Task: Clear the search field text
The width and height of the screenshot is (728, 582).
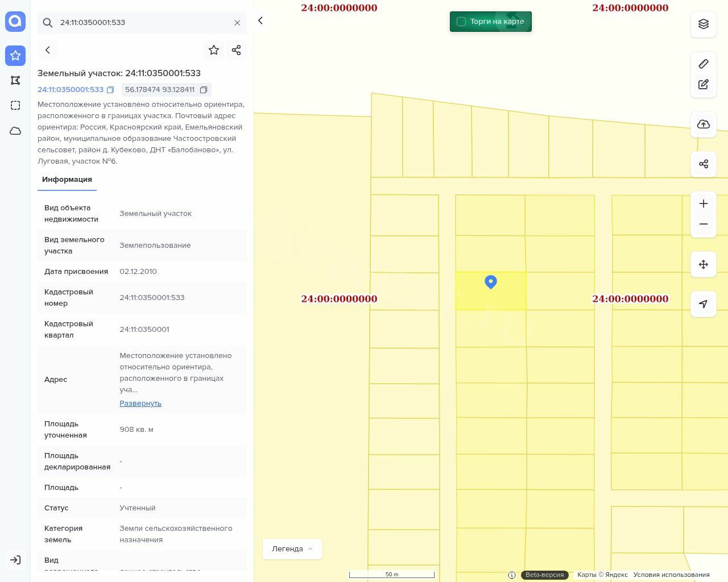Action: pyautogui.click(x=237, y=23)
